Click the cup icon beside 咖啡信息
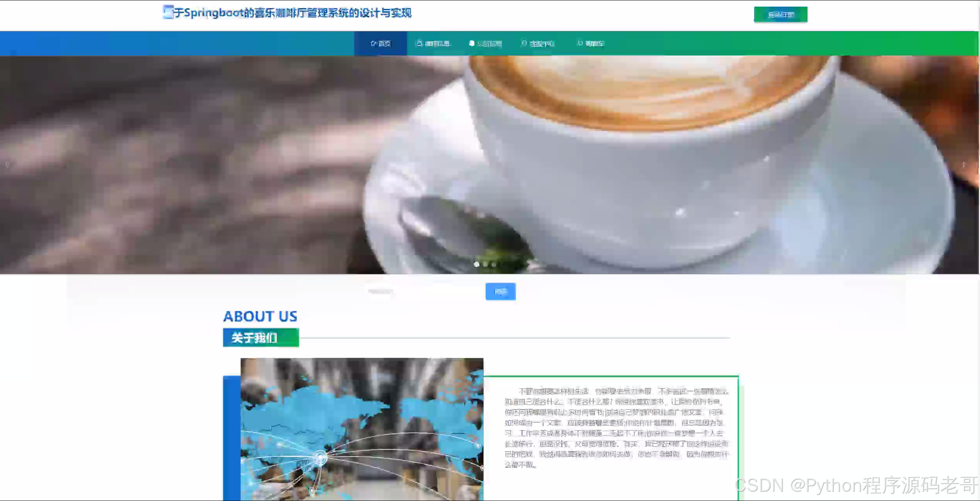 pos(419,43)
